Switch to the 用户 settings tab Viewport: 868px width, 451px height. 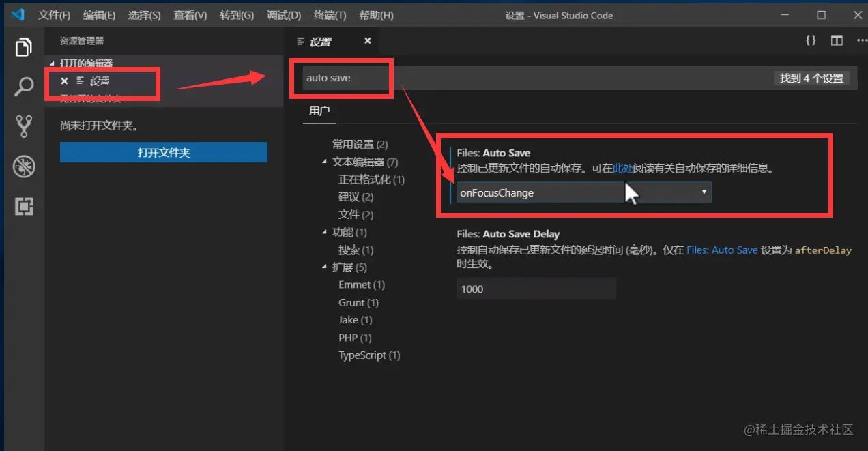pyautogui.click(x=319, y=111)
